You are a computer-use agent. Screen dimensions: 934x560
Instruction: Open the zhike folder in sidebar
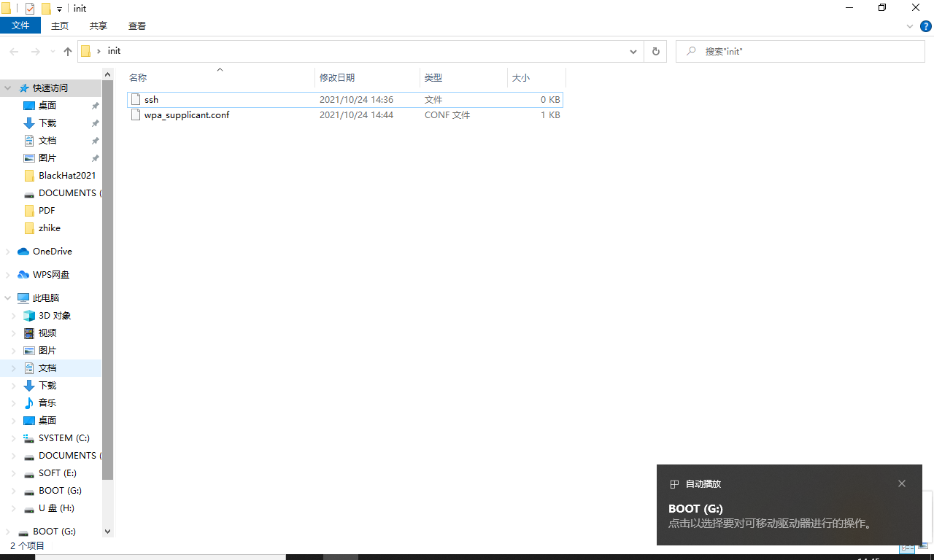(x=50, y=228)
